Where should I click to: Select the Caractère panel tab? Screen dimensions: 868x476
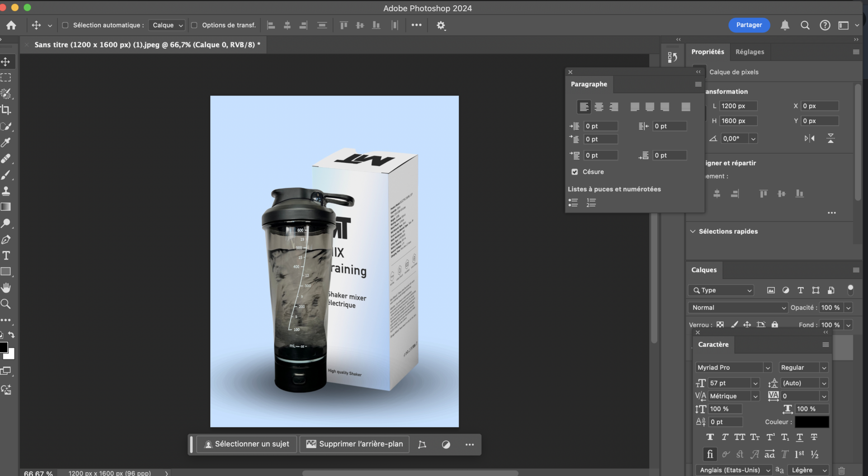pyautogui.click(x=713, y=344)
